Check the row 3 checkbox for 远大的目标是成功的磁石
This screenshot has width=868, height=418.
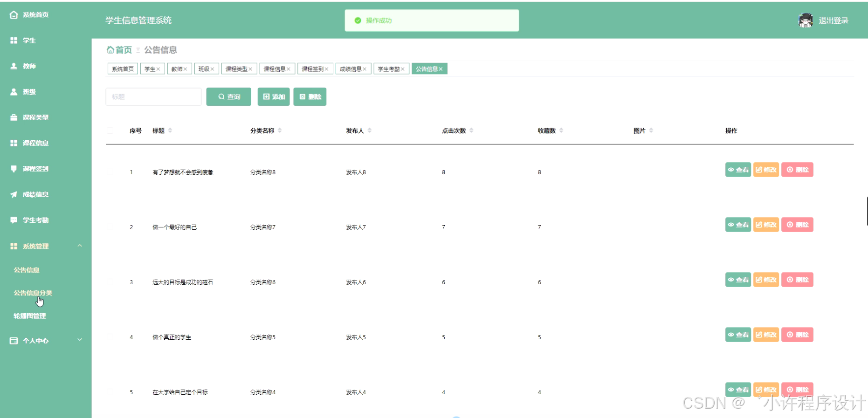click(x=110, y=282)
